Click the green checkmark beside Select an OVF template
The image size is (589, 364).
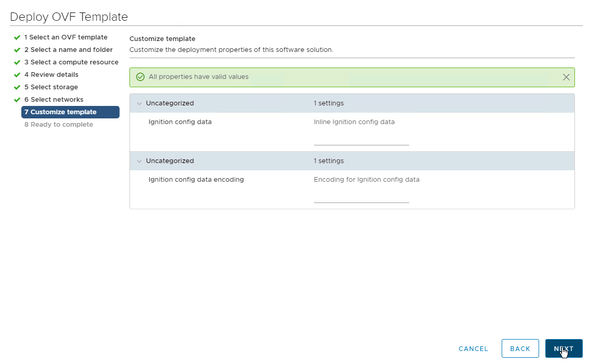17,37
